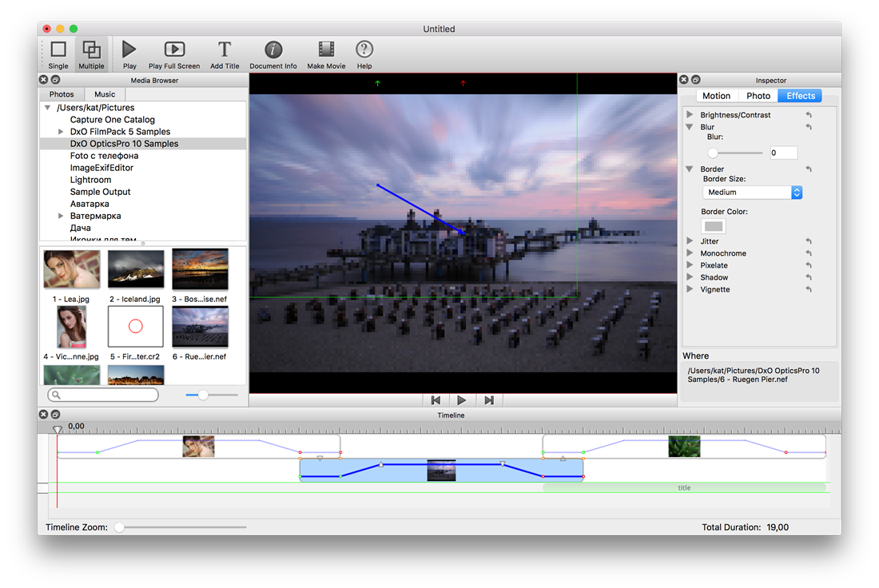This screenshot has width=879, height=588.
Task: Open the Border Size Medium dropdown
Action: (752, 193)
